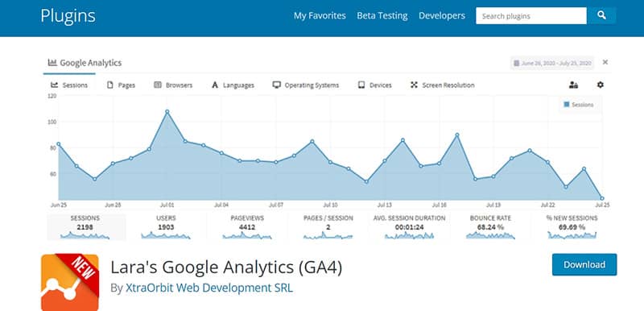Close the Google Analytics widget
Screen dimensions: 644x311
(605, 62)
